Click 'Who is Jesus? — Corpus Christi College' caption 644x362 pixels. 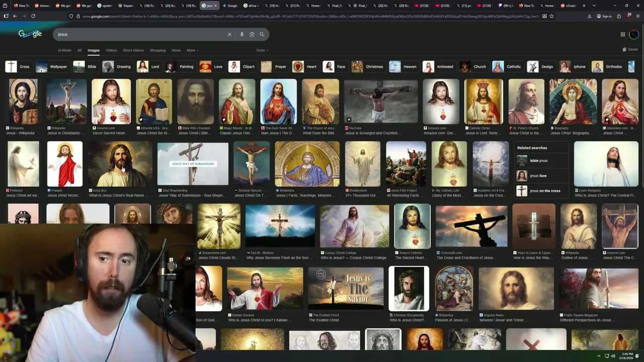tap(354, 258)
